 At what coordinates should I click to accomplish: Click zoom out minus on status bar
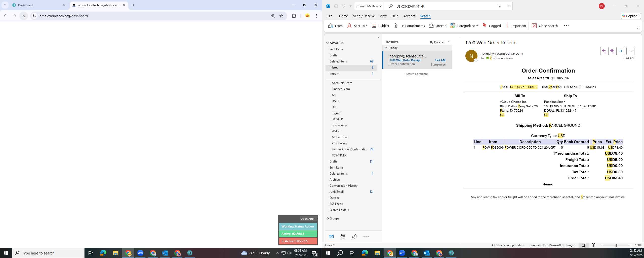tap(601, 245)
